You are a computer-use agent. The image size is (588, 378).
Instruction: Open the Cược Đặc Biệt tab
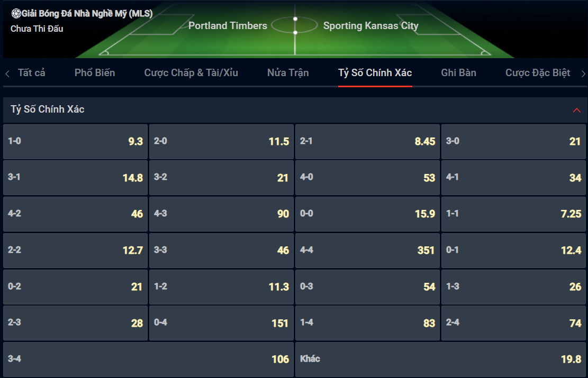538,72
